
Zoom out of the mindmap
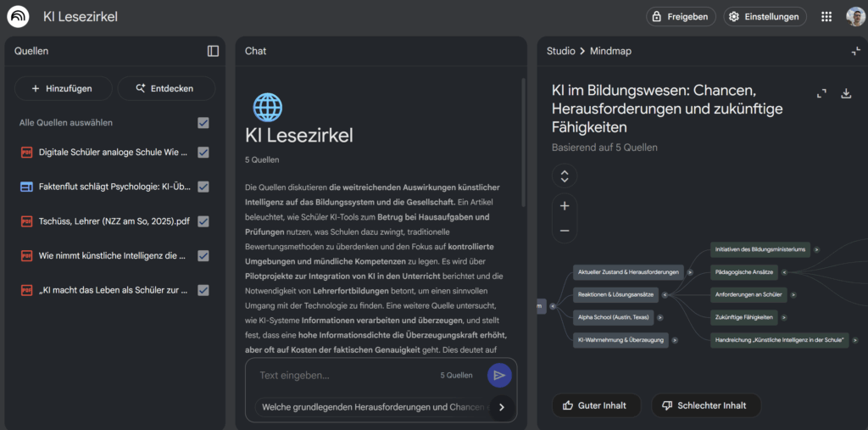pos(565,231)
